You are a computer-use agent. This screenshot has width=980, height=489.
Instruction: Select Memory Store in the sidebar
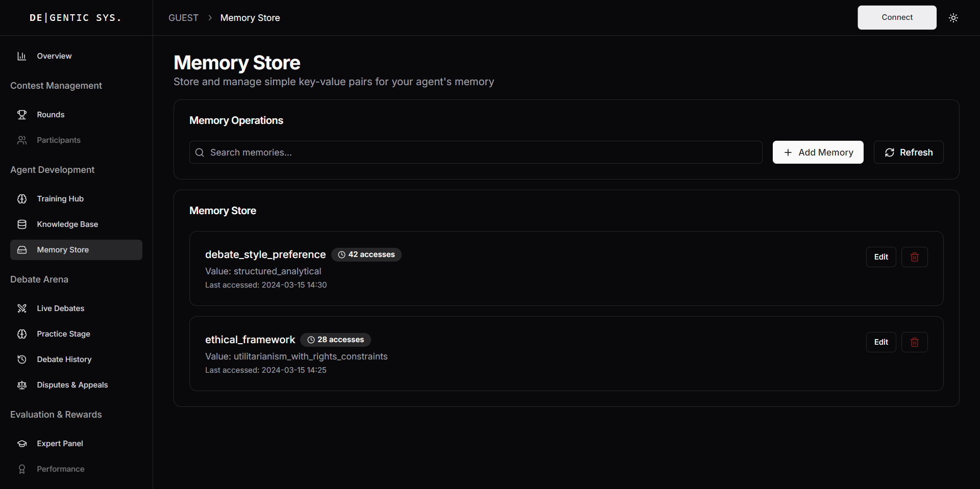tap(63, 250)
